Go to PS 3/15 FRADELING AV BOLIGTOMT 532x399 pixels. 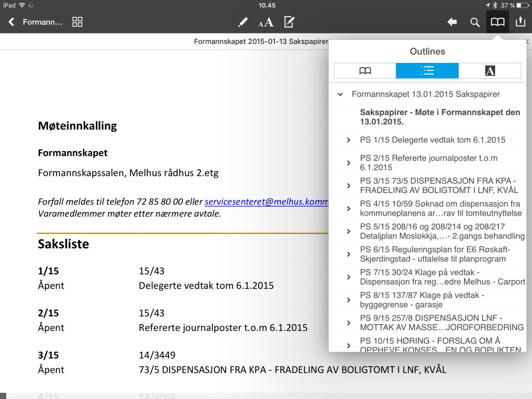tap(439, 186)
